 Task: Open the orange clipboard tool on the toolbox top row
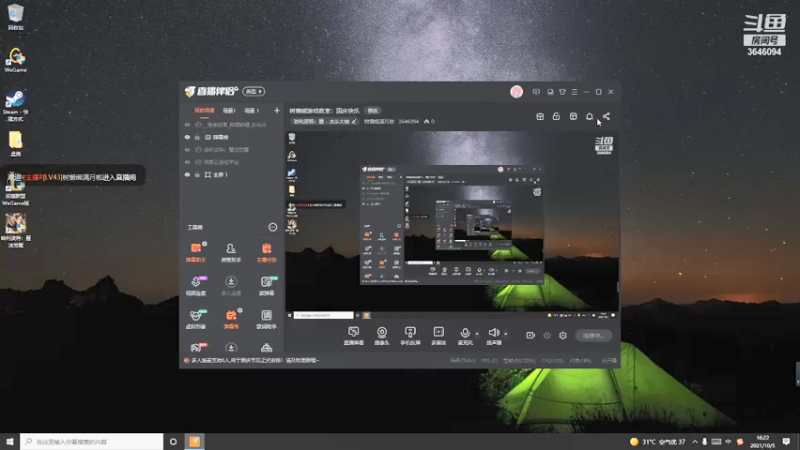point(266,253)
